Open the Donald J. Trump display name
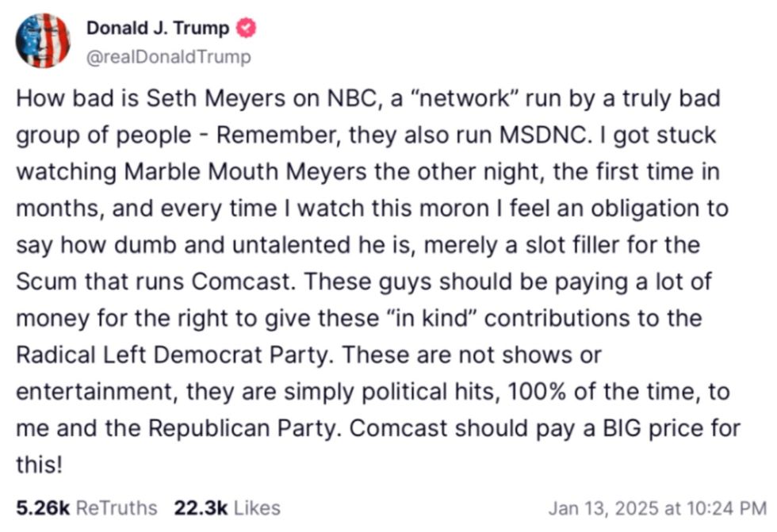 pyautogui.click(x=158, y=29)
